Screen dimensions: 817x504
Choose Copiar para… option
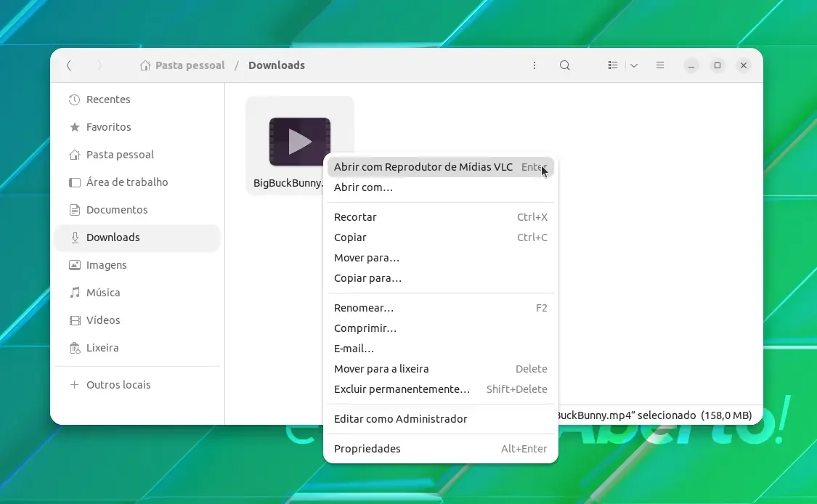pyautogui.click(x=440, y=278)
